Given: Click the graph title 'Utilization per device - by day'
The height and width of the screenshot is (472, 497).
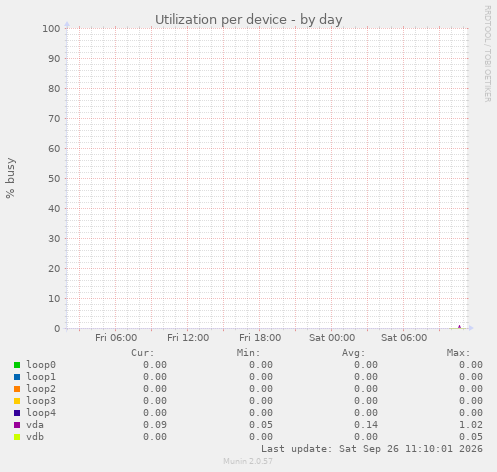Looking at the screenshot, I should 249,20.
